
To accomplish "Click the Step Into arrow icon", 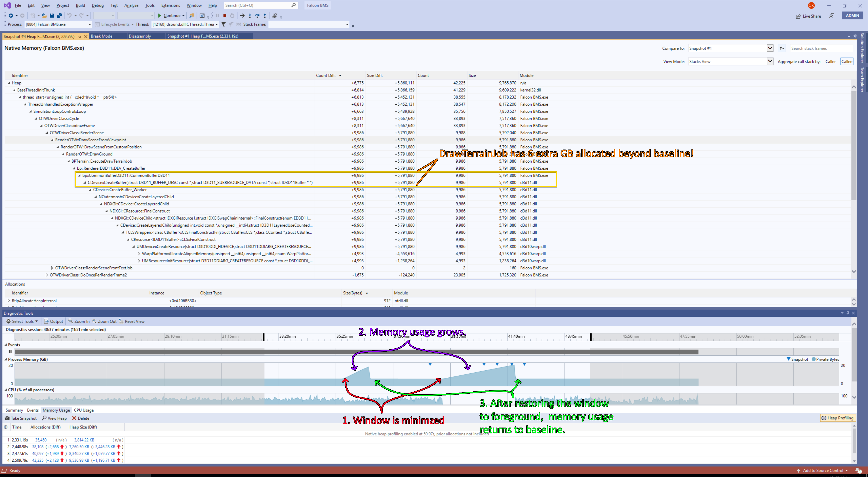I will 250,16.
